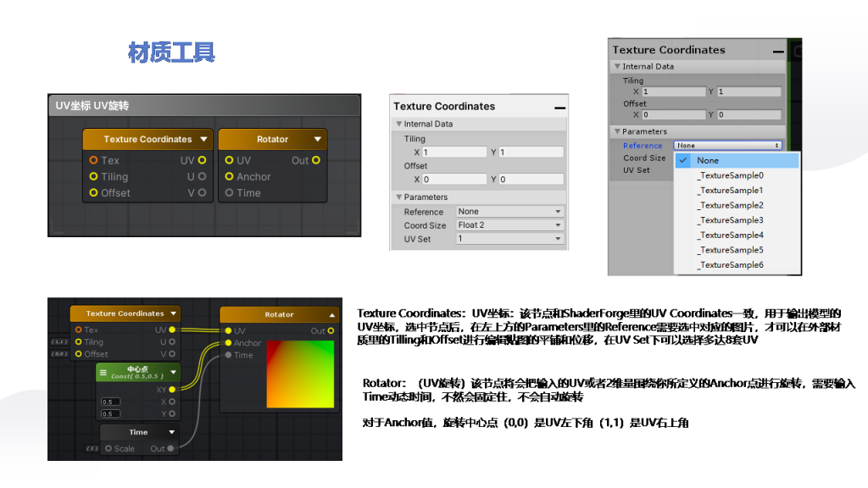Collapse the middle Texture Coordinates panel via minus
This screenshot has height=488, width=868.
(559, 108)
